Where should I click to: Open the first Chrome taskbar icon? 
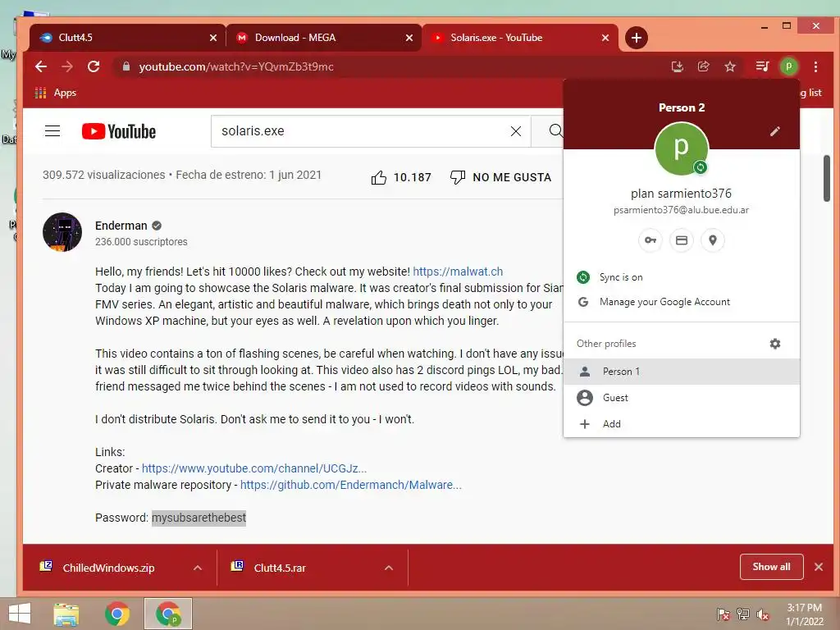[x=117, y=614]
